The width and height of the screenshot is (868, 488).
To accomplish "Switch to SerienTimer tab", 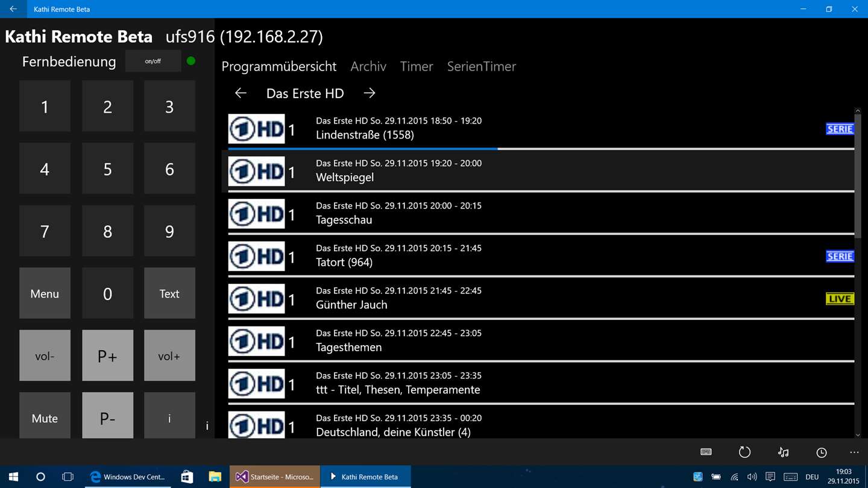I will pos(482,66).
